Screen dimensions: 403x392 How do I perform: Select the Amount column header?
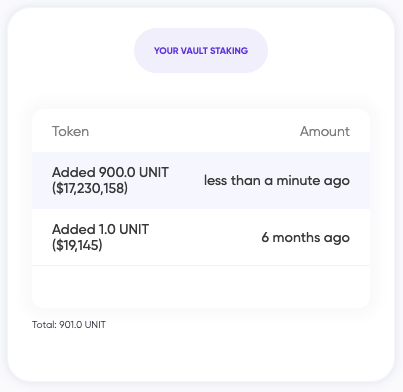coord(325,131)
